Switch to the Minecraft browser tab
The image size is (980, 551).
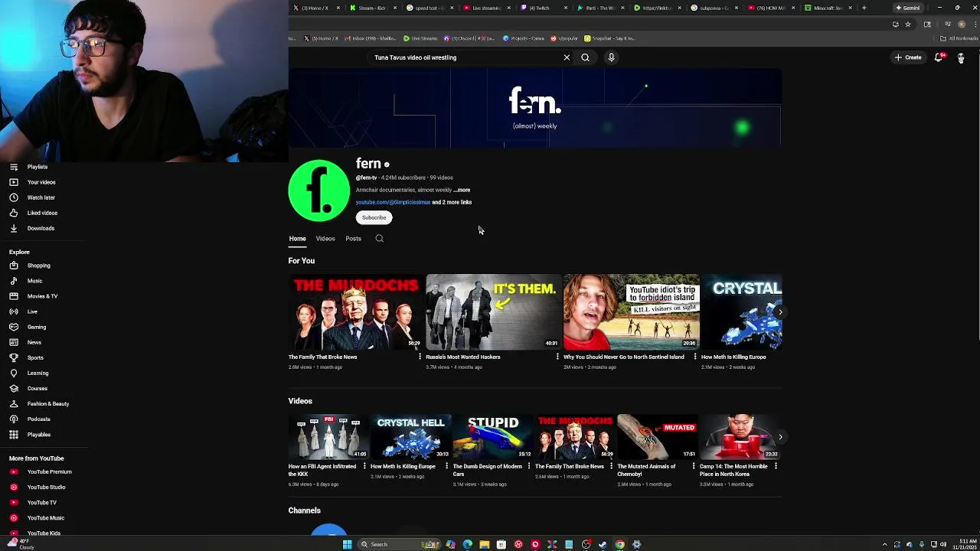pos(830,8)
